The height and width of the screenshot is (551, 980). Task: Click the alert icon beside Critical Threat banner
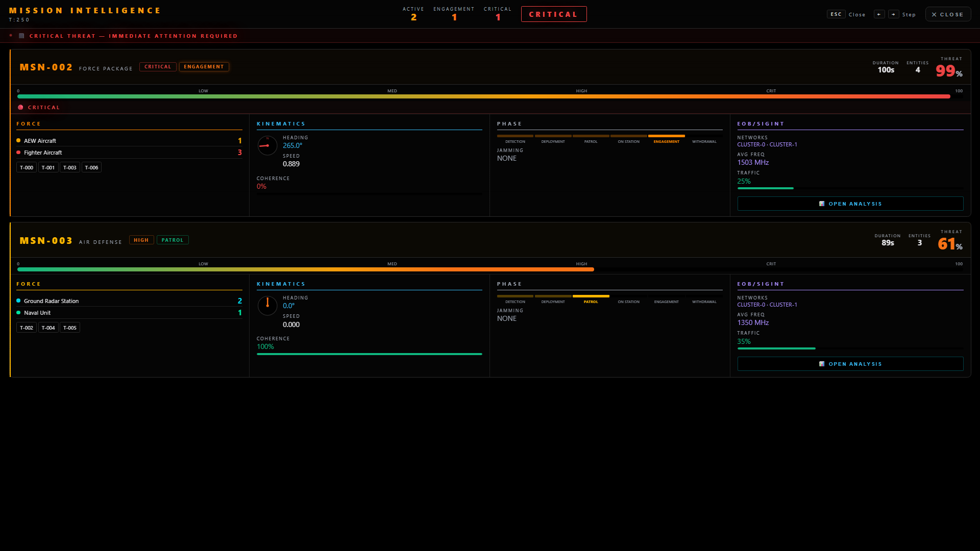pyautogui.click(x=21, y=36)
